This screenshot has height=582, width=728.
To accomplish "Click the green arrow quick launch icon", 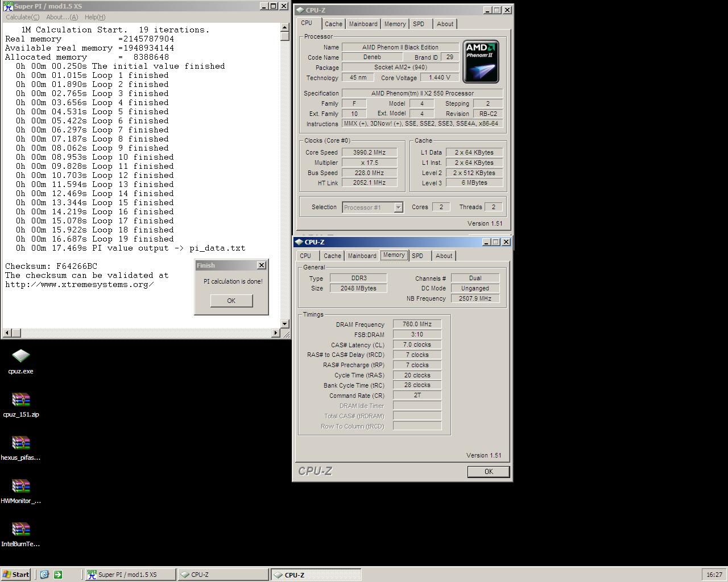I will [x=58, y=575].
